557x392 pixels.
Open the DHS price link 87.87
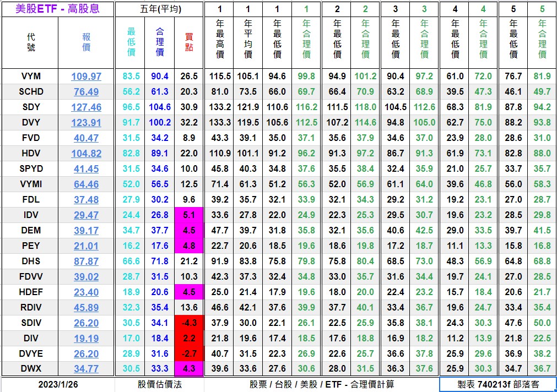click(x=86, y=262)
